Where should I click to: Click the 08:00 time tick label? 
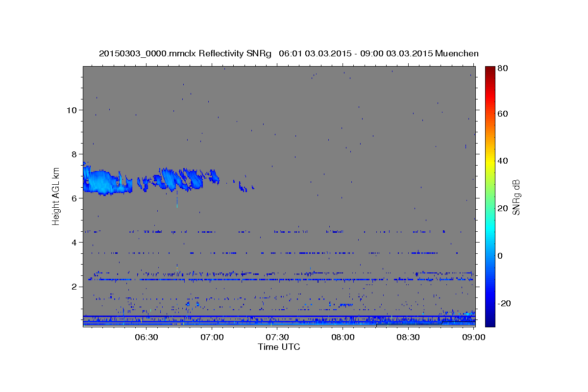pos(343,337)
